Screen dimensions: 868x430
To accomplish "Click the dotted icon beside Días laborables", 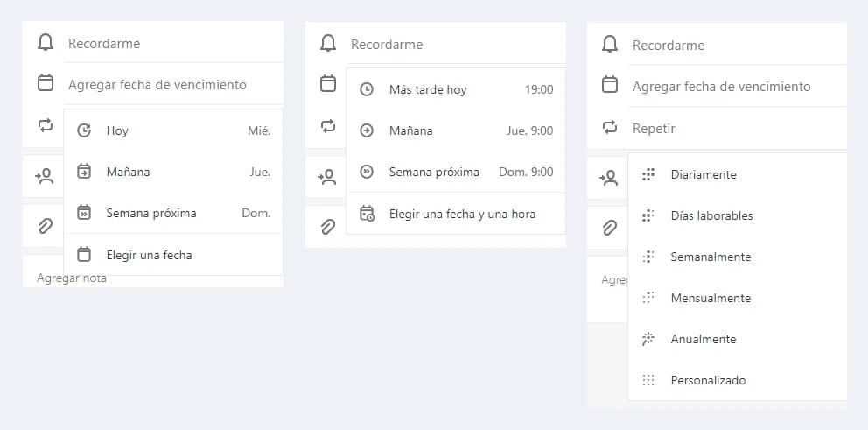I will (x=648, y=215).
